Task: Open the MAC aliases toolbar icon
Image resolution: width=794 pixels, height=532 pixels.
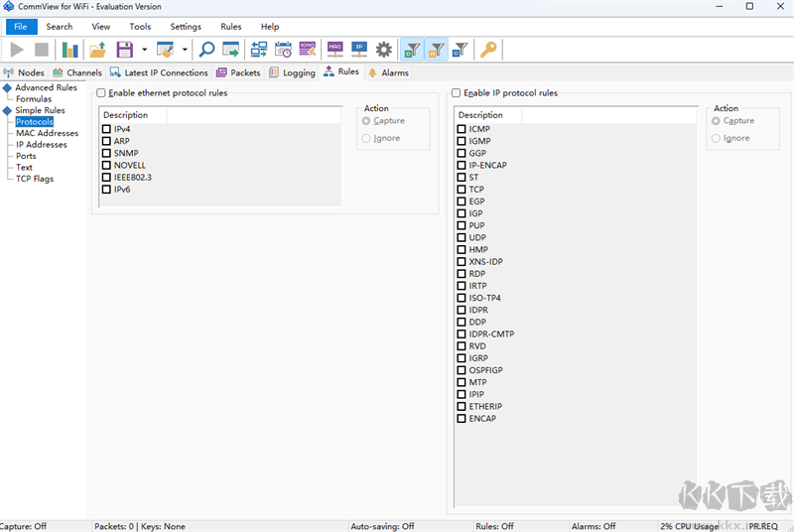Action: click(x=334, y=49)
